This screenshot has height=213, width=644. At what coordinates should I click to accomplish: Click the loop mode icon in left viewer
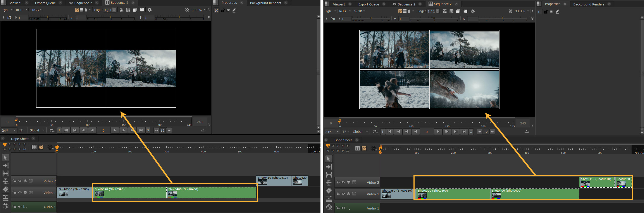pyautogui.click(x=52, y=130)
